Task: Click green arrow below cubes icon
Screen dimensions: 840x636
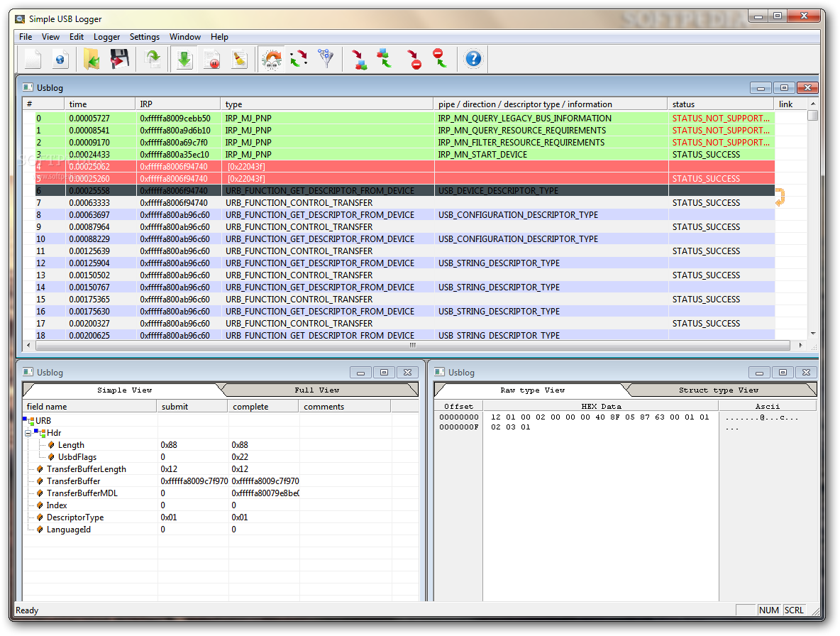Action: coord(385,59)
